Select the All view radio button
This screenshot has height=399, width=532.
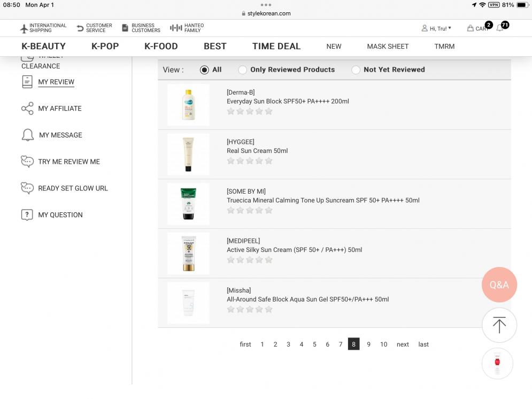[x=204, y=70]
